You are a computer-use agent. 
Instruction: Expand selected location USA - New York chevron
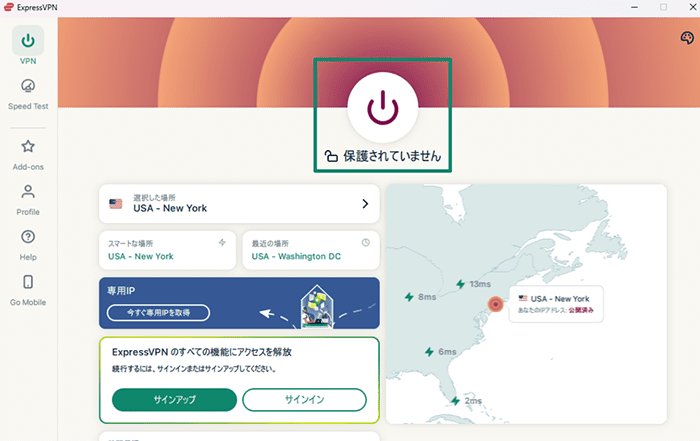pos(365,204)
